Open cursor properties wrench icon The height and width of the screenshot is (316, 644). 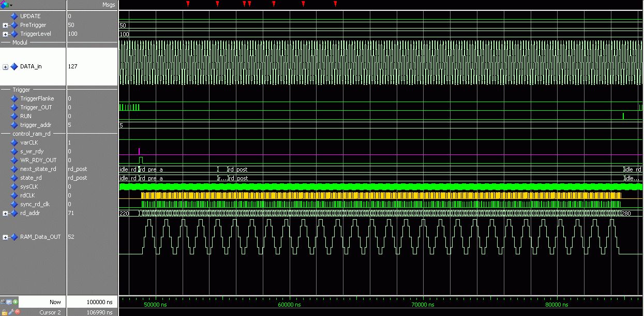pyautogui.click(x=10, y=312)
